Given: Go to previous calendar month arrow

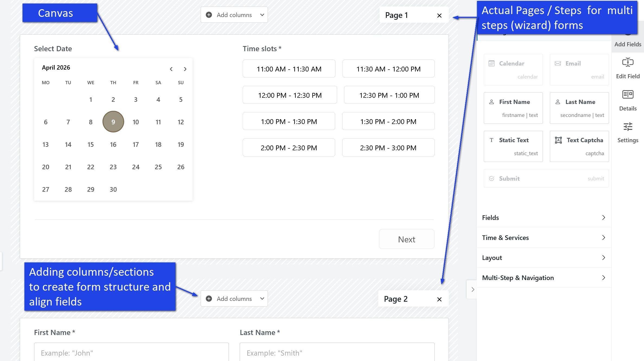Looking at the screenshot, I should [x=171, y=69].
